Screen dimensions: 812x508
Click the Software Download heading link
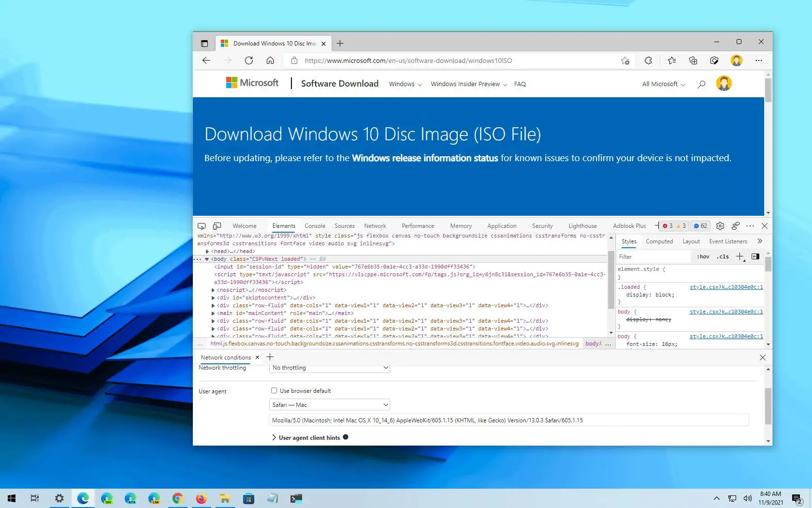(340, 84)
